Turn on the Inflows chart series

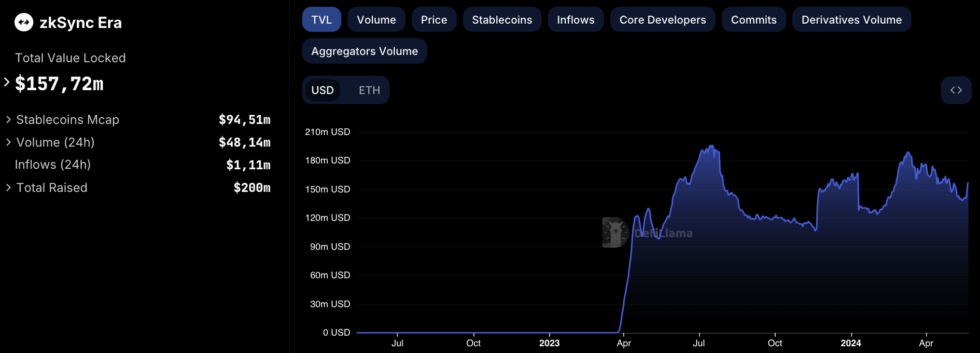(575, 20)
